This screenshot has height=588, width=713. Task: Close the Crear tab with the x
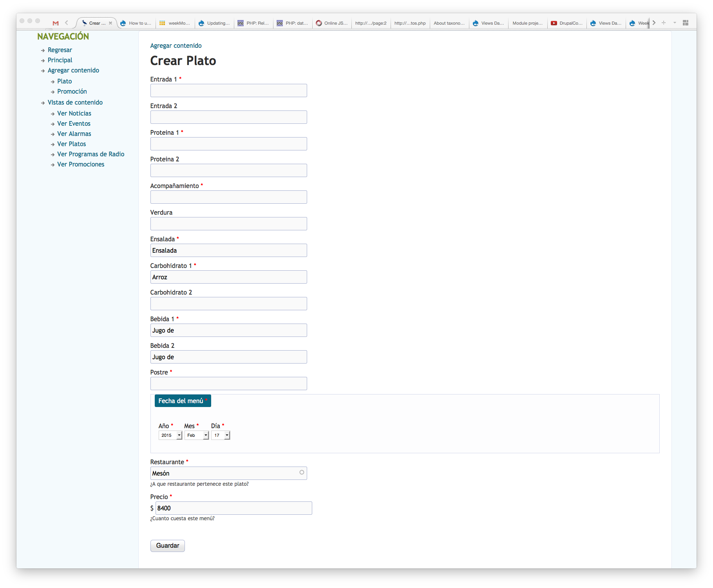pyautogui.click(x=110, y=23)
